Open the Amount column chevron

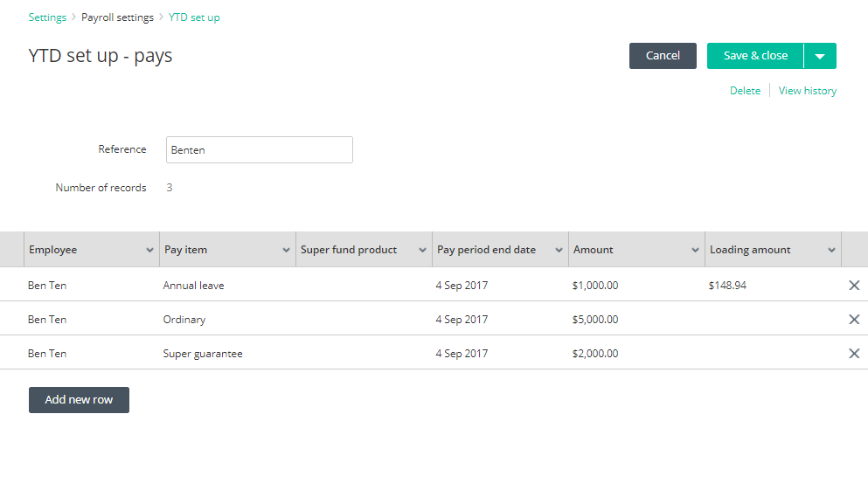click(695, 250)
